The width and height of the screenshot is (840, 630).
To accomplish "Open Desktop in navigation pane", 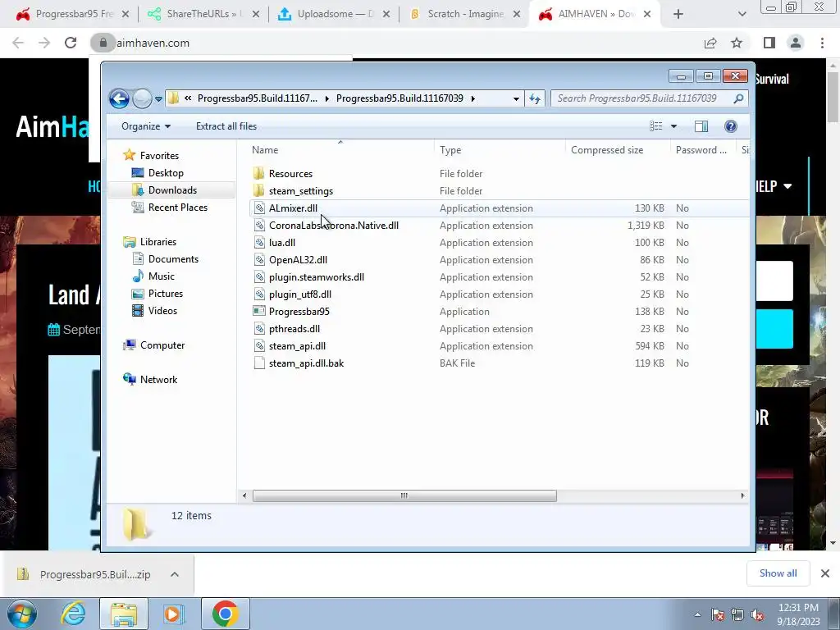I will [x=166, y=173].
